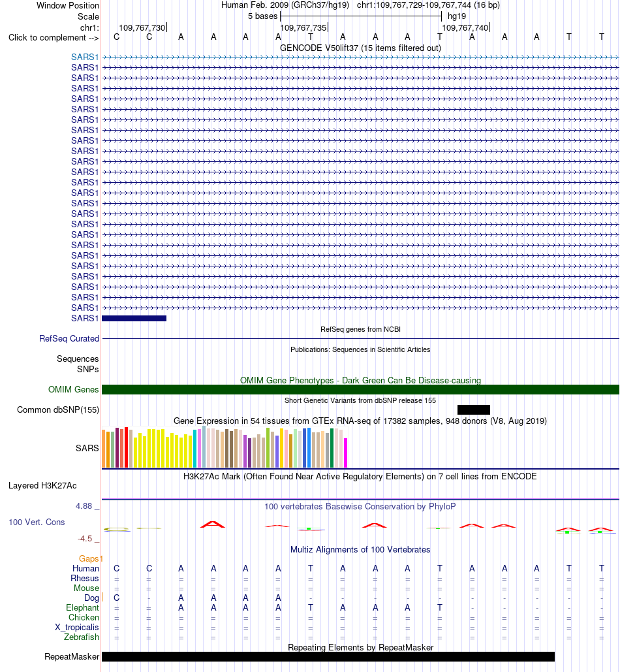Click the Mouse alignment row label
This screenshot has height=672, width=620.
click(86, 588)
